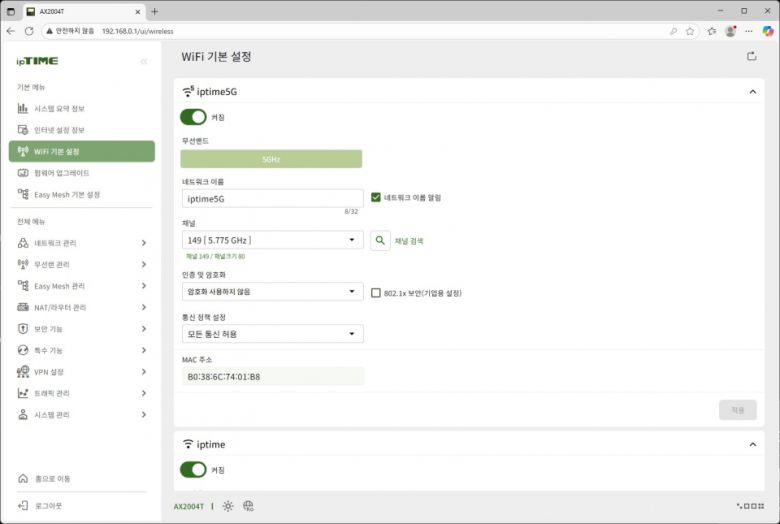
Task: Expand NAT/라우터 관리 chevron
Action: click(x=144, y=307)
